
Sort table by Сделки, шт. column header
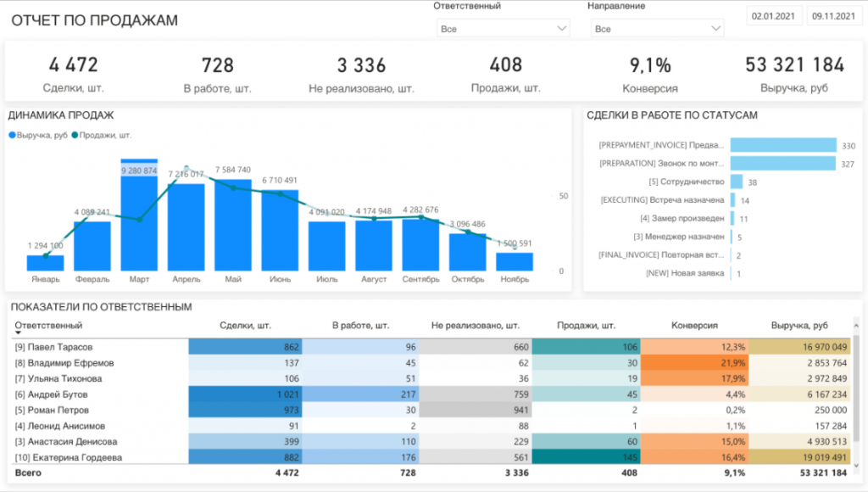click(x=245, y=325)
